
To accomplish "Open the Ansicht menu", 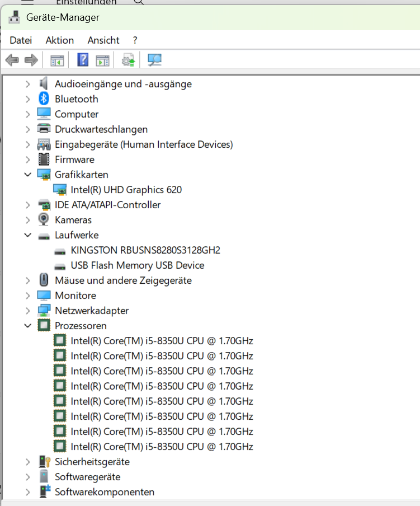I will 103,40.
